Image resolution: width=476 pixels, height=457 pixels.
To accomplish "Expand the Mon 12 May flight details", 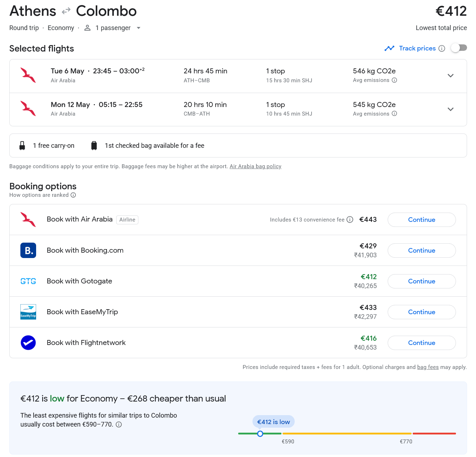I will [451, 109].
